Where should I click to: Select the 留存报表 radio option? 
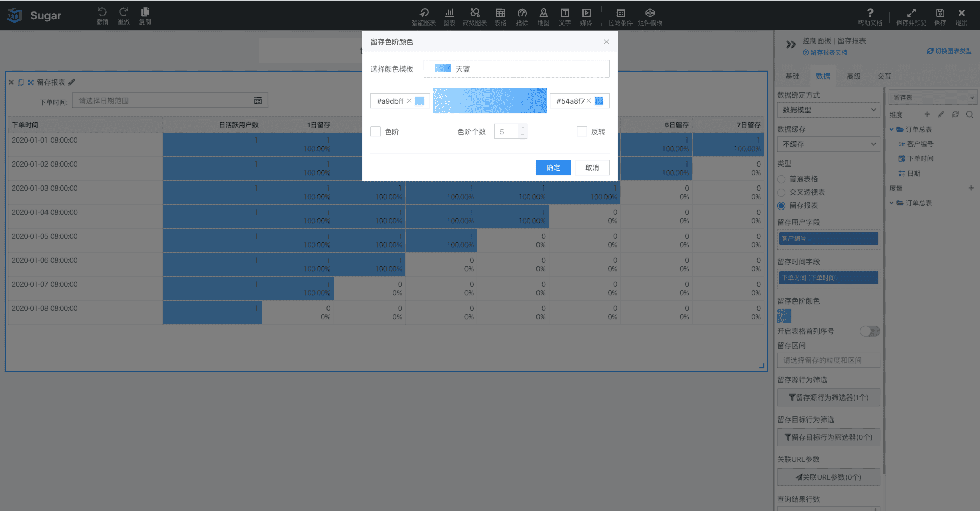(781, 206)
